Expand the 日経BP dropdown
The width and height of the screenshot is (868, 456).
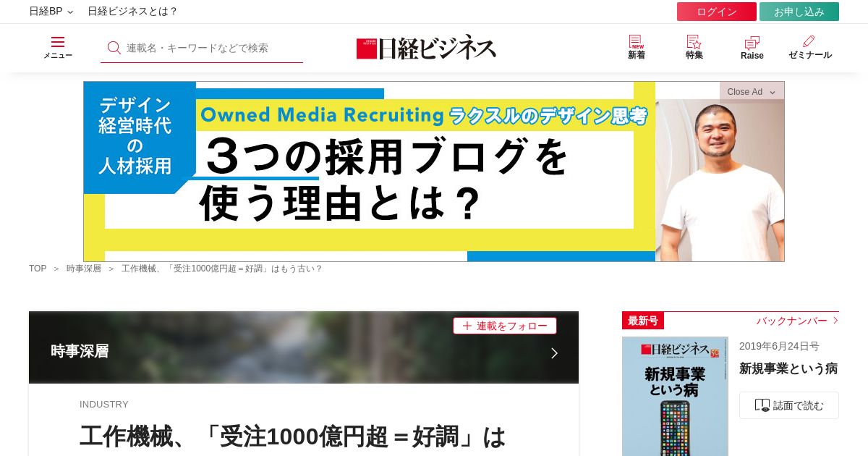coord(51,12)
